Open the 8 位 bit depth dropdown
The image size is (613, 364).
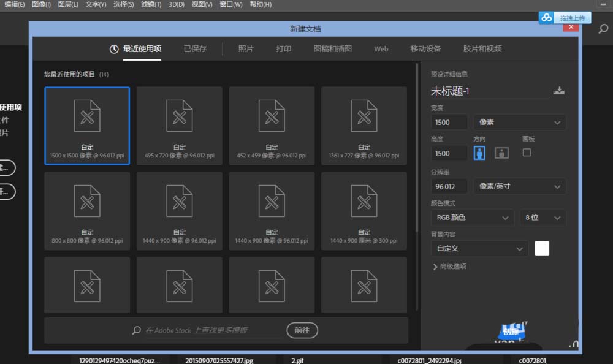[543, 218]
